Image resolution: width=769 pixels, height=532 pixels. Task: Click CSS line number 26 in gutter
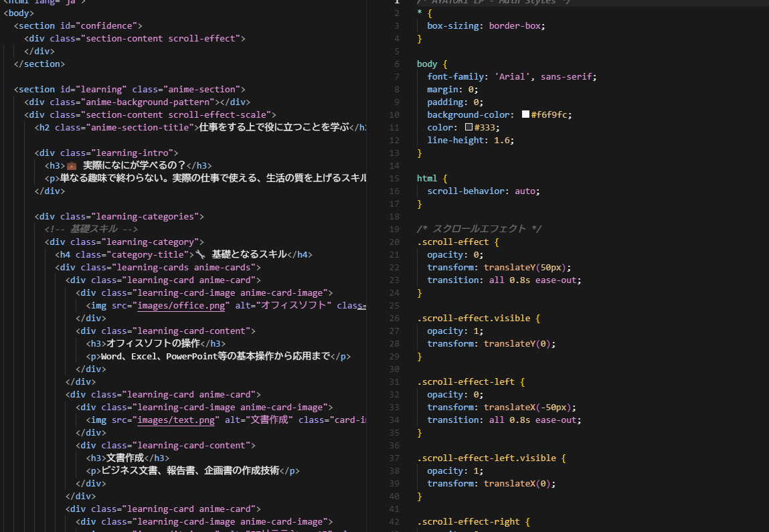pyautogui.click(x=394, y=319)
